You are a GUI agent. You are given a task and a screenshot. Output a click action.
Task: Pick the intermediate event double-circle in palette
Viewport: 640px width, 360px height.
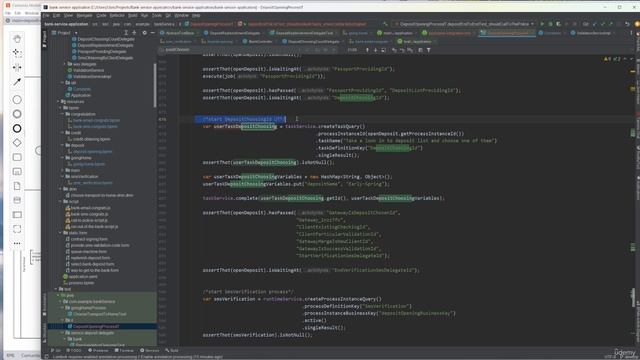point(17,114)
